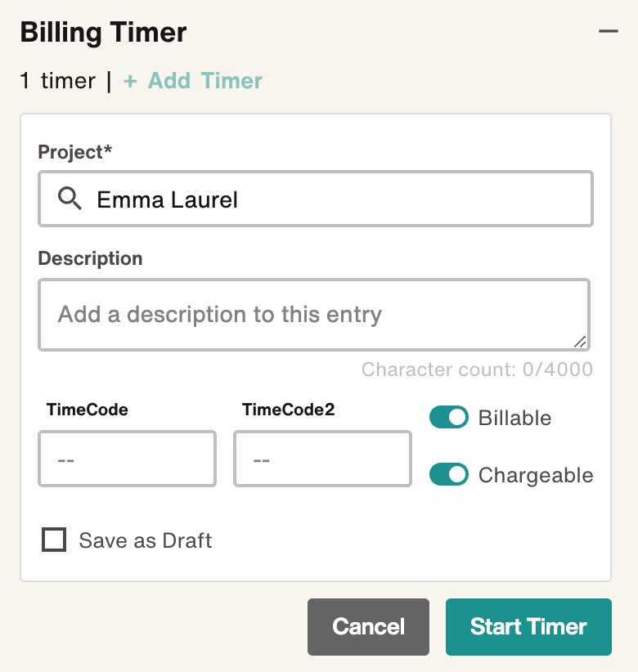This screenshot has height=672, width=638.
Task: Toggle the Billable switch off
Action: coord(449,417)
